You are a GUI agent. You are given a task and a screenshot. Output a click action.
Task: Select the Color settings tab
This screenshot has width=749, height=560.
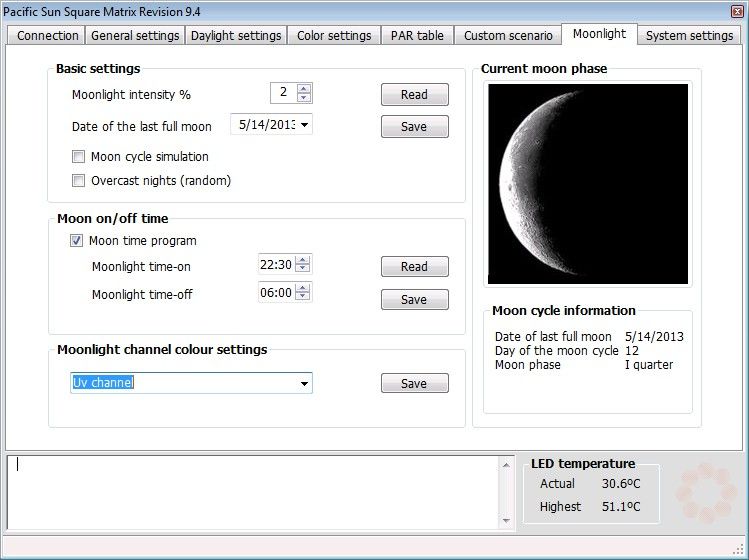point(334,36)
